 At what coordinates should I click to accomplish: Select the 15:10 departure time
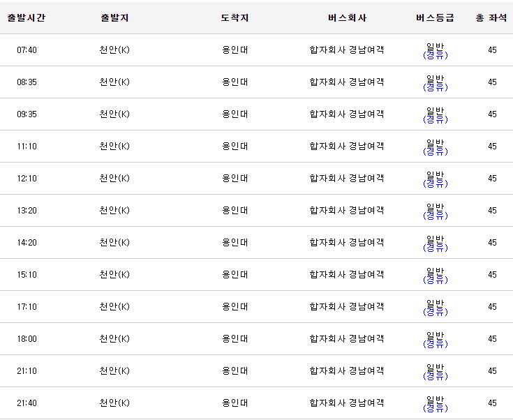(27, 274)
